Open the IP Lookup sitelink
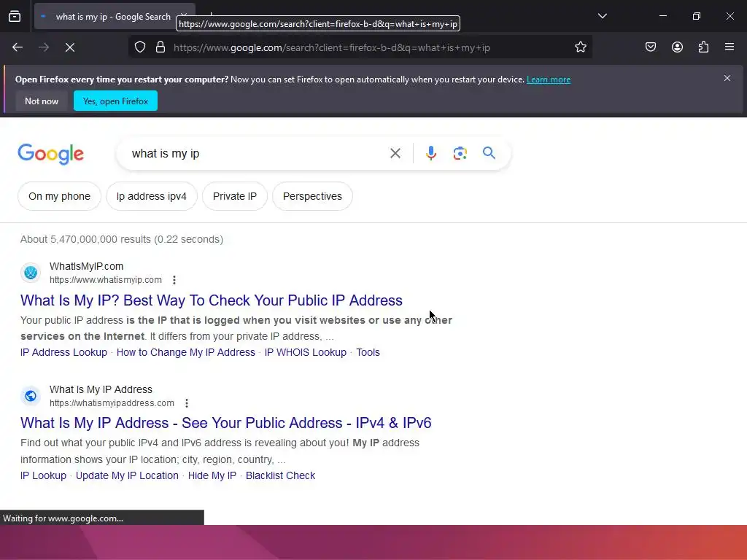 43,475
